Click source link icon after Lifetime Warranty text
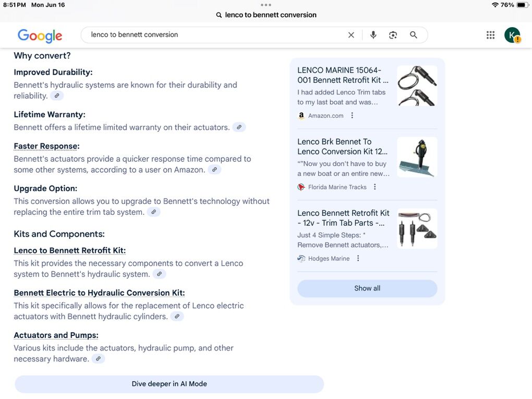The height and width of the screenshot is (399, 532). (x=239, y=127)
